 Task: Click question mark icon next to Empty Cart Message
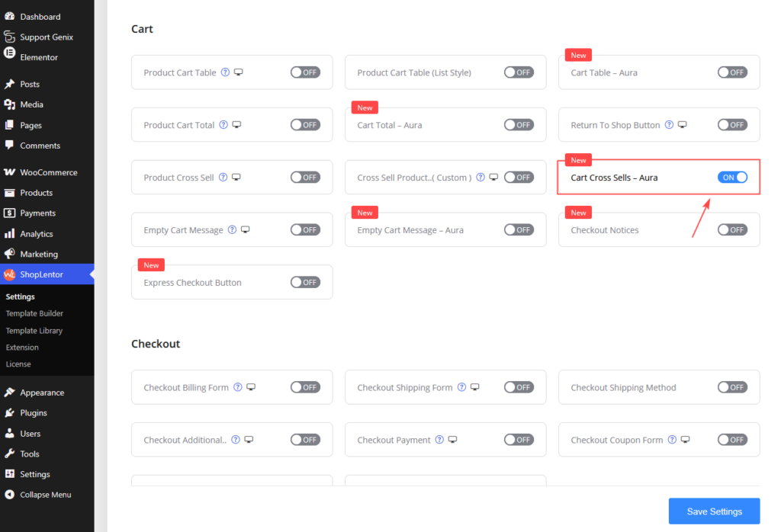232,229
